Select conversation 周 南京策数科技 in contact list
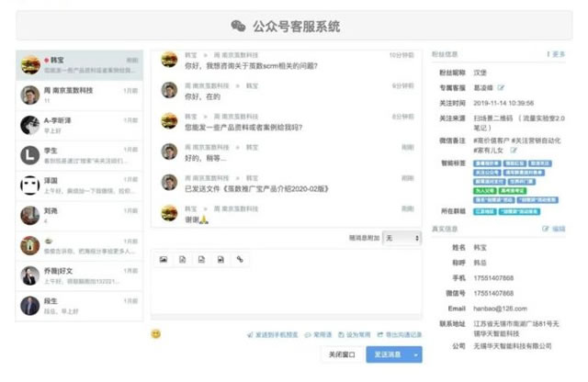 click(79, 95)
